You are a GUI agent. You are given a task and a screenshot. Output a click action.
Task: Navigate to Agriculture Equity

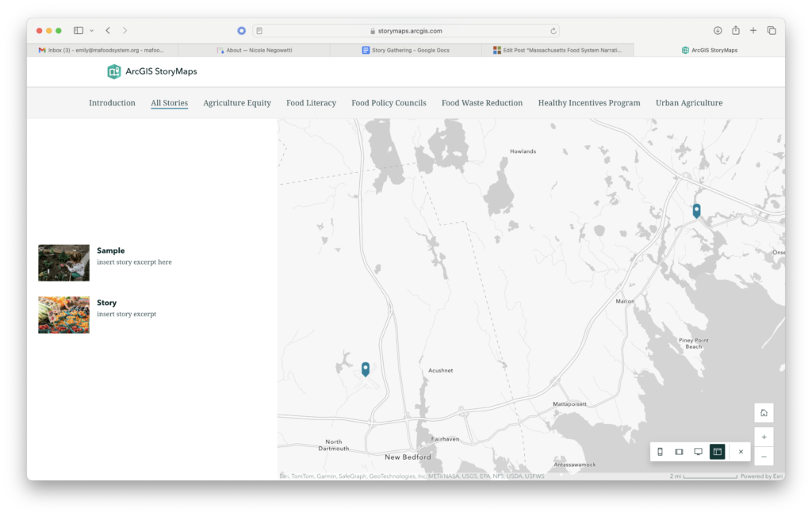coord(237,103)
